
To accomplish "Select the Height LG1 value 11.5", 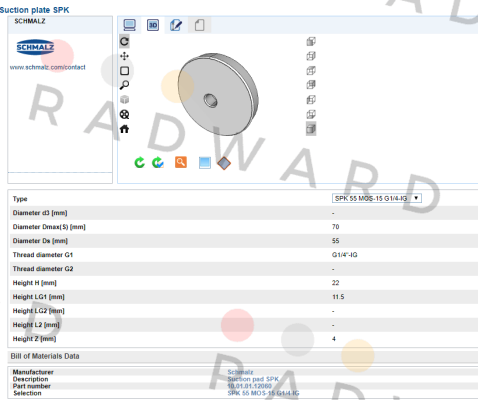I will coord(338,297).
